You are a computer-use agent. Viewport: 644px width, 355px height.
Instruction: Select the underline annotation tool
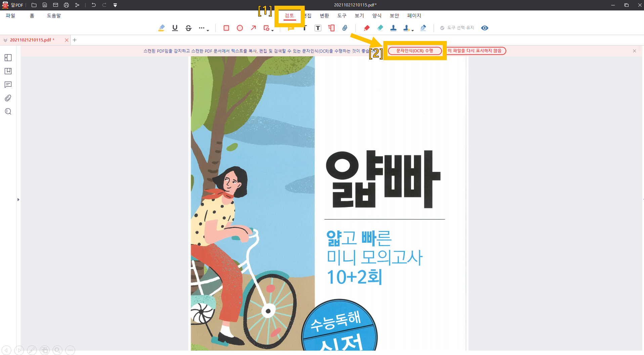click(x=175, y=28)
